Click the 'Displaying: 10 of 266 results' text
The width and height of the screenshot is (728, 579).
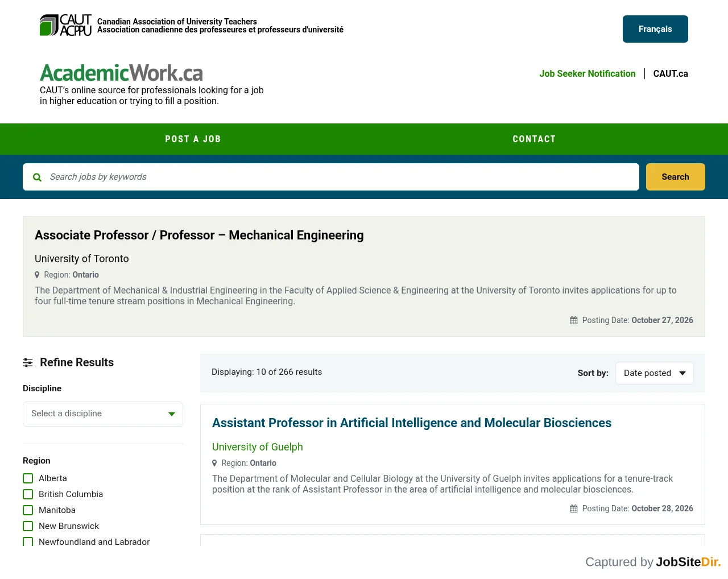click(267, 372)
